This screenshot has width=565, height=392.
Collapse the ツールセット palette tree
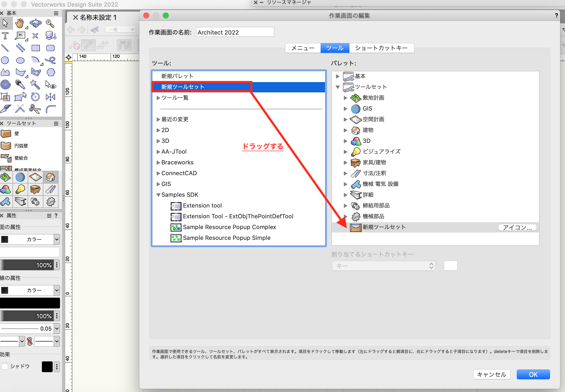click(338, 87)
